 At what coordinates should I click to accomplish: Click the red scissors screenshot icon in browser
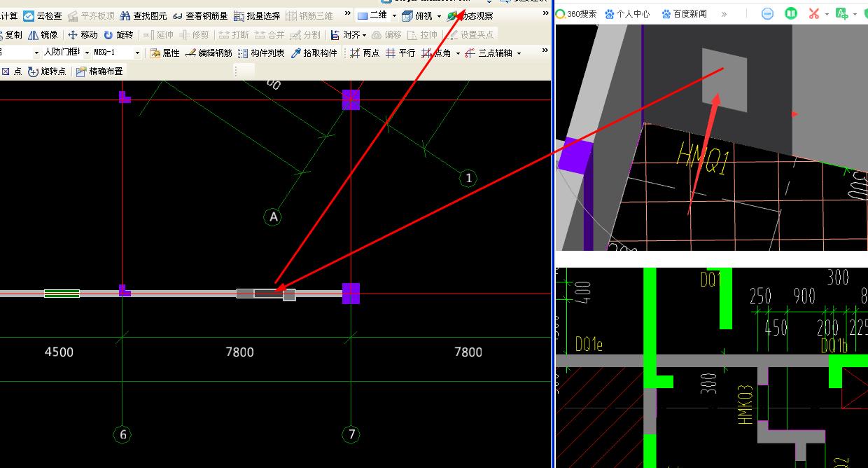coord(813,13)
